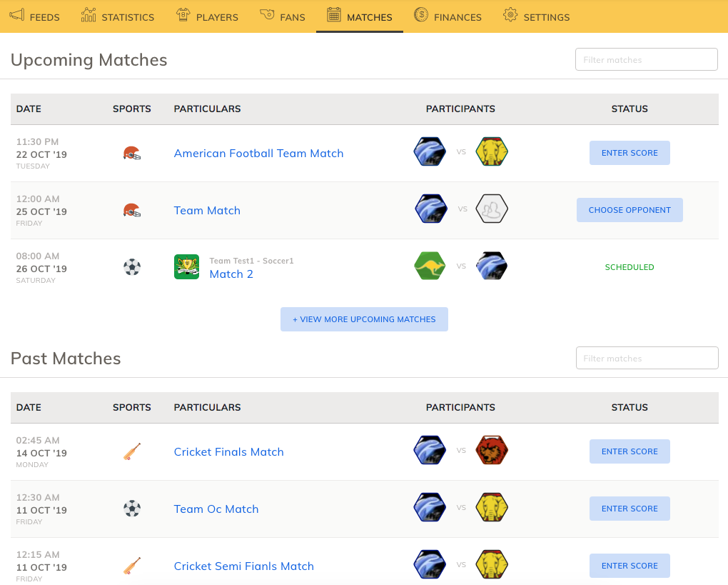Click cricket bat icon in Cricket Finals Match row
The height and width of the screenshot is (585, 728).
pyautogui.click(x=132, y=451)
